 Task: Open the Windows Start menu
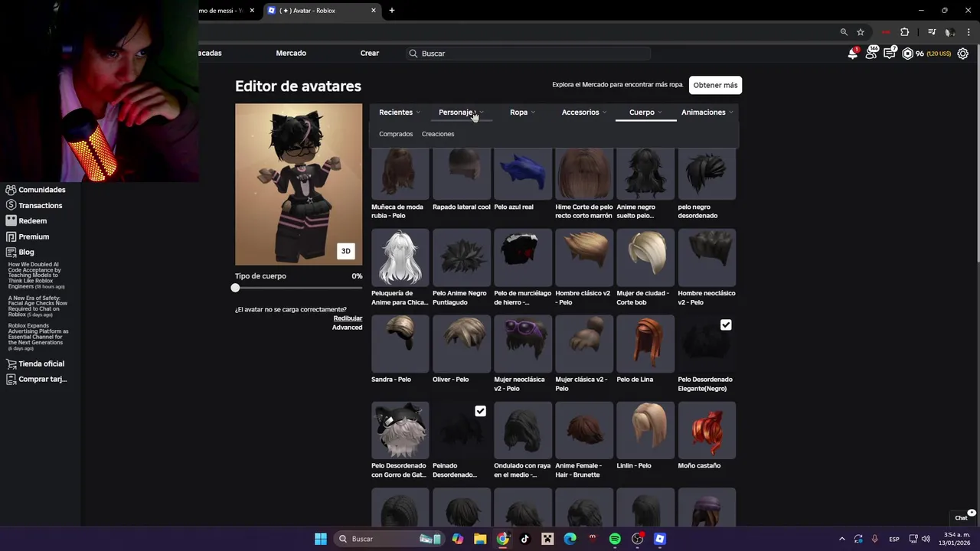pyautogui.click(x=321, y=539)
